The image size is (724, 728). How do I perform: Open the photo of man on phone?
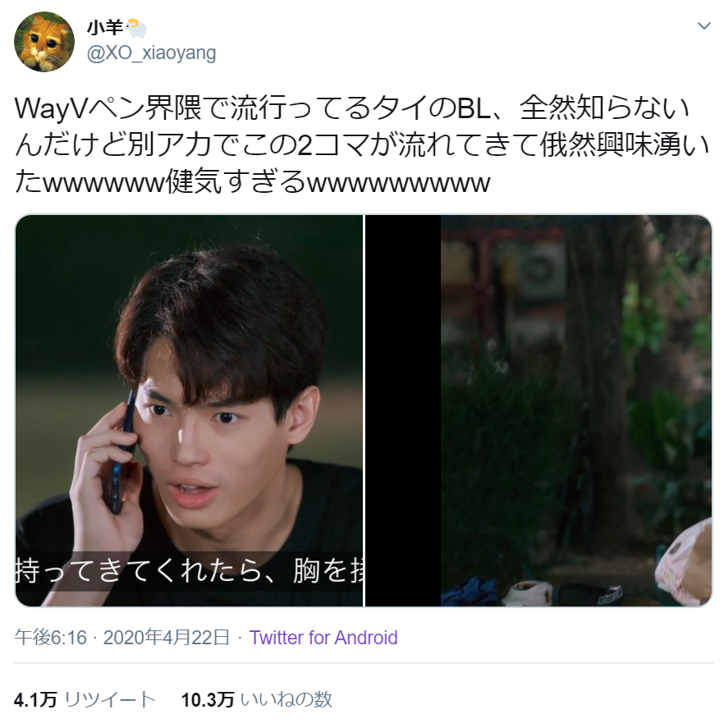(x=189, y=410)
